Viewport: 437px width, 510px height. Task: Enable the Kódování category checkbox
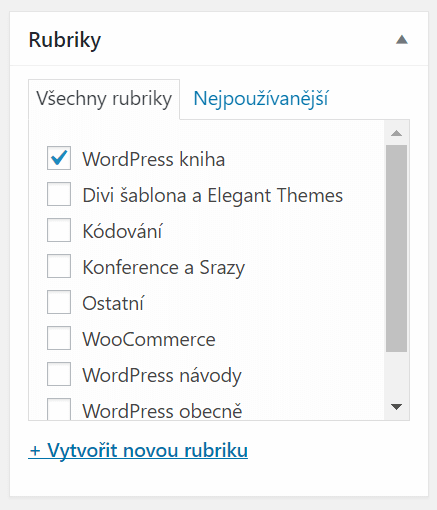tap(59, 230)
